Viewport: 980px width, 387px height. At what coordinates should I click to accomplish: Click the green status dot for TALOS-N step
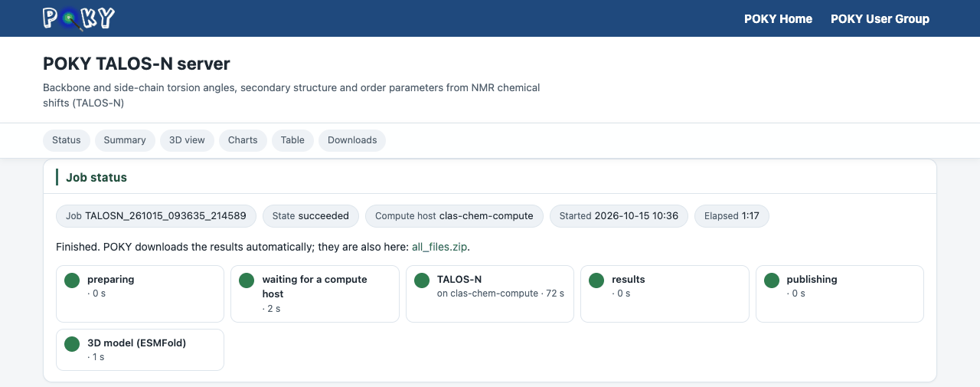tap(422, 280)
